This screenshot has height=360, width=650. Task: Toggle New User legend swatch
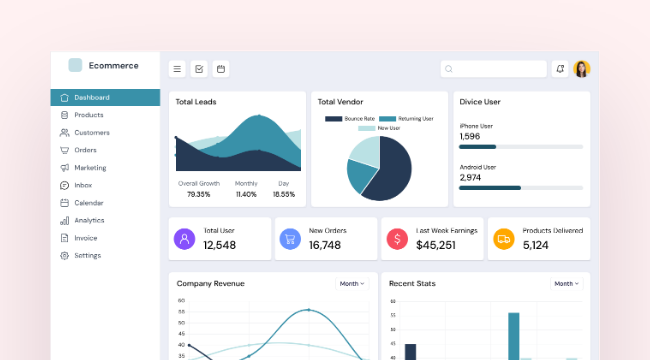tap(366, 129)
